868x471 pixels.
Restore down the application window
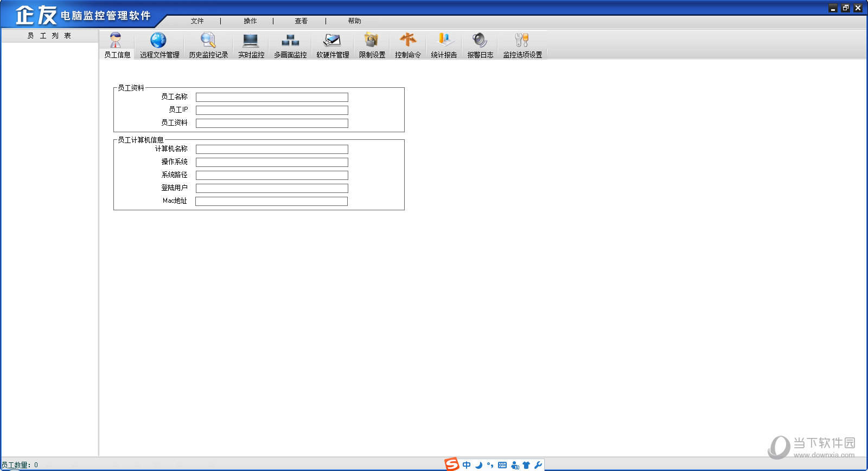pos(845,8)
